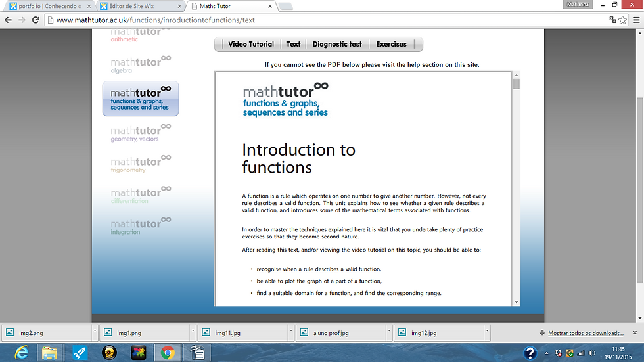Switch to the portfolio | Conhecendo tab

click(49, 6)
